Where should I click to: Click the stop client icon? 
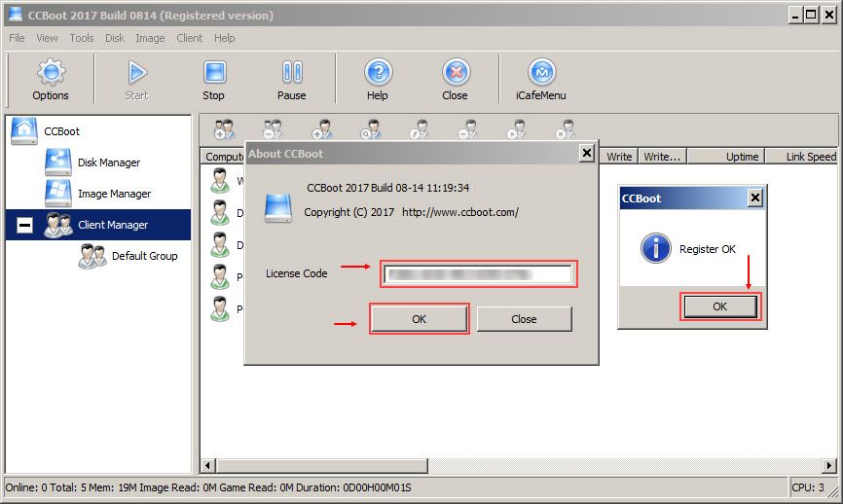566,129
